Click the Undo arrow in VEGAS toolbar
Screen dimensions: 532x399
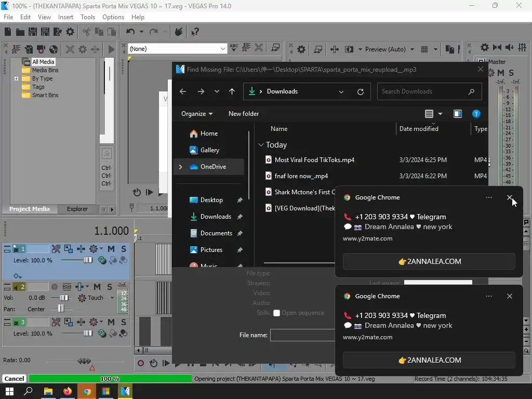(130, 32)
